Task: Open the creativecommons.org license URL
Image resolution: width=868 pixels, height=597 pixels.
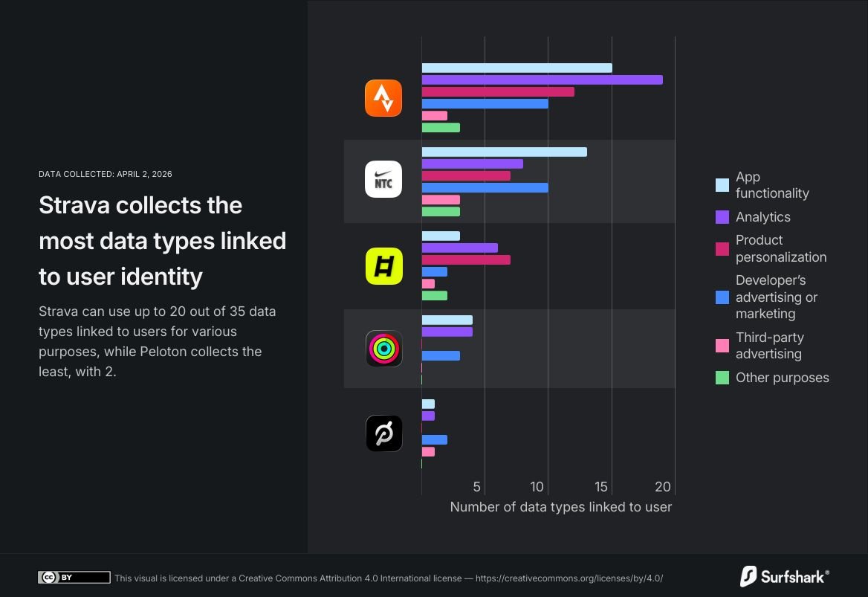Action: pos(569,578)
